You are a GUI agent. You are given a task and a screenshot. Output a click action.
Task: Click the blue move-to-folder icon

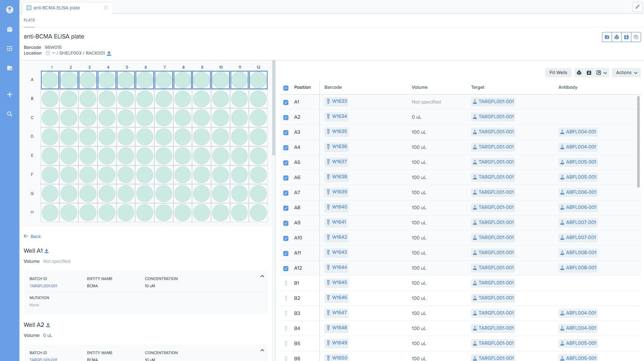(x=607, y=37)
